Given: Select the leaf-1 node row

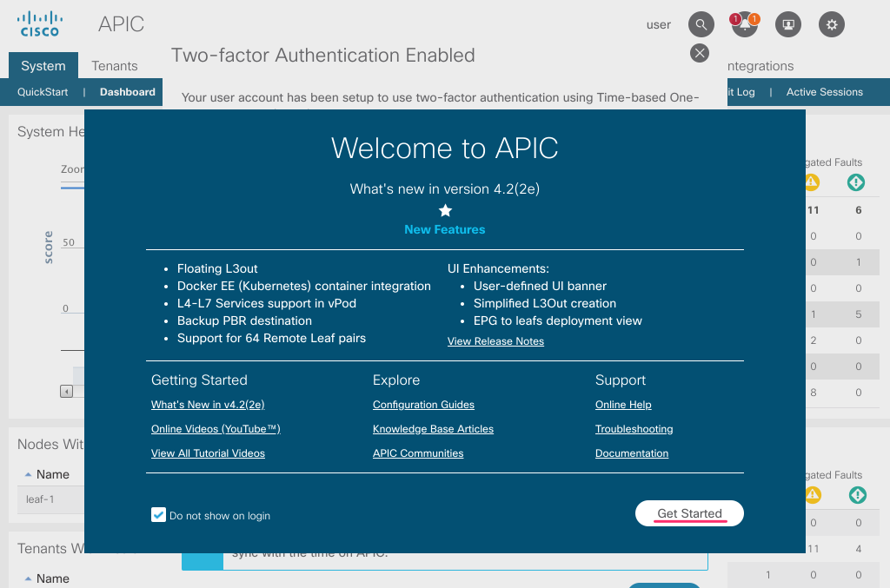Looking at the screenshot, I should pyautogui.click(x=50, y=499).
